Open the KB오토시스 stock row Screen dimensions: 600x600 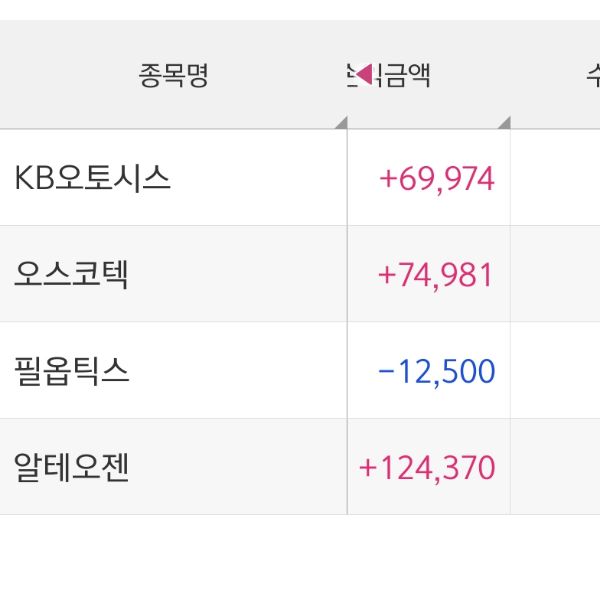click(x=92, y=178)
